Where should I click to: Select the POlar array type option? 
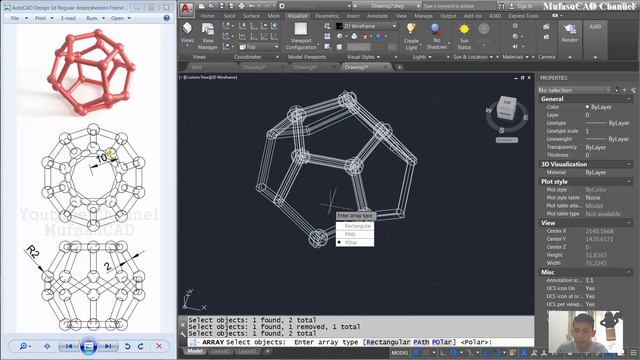tap(351, 242)
